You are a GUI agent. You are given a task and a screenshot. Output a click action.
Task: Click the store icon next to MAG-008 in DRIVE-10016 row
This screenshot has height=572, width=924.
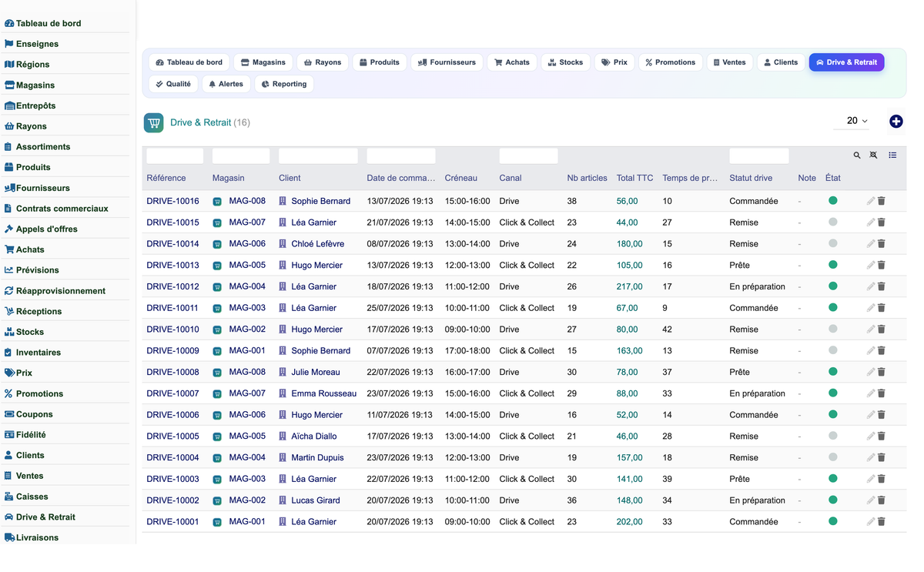tap(217, 202)
